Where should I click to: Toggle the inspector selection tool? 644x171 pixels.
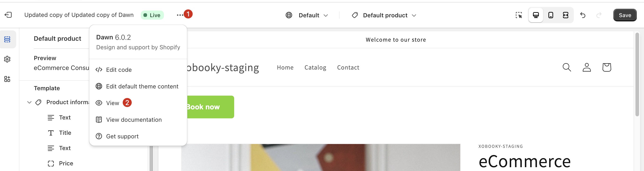(519, 15)
